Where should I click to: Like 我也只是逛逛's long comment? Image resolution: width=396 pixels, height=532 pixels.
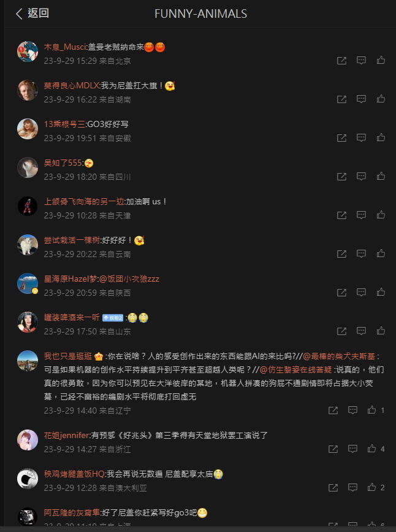pyautogui.click(x=376, y=410)
